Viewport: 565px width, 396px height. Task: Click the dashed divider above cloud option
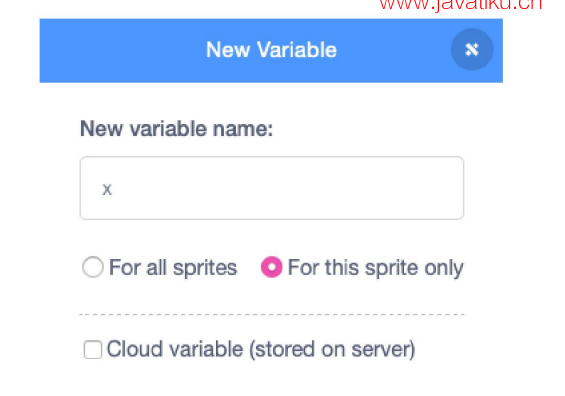272,315
